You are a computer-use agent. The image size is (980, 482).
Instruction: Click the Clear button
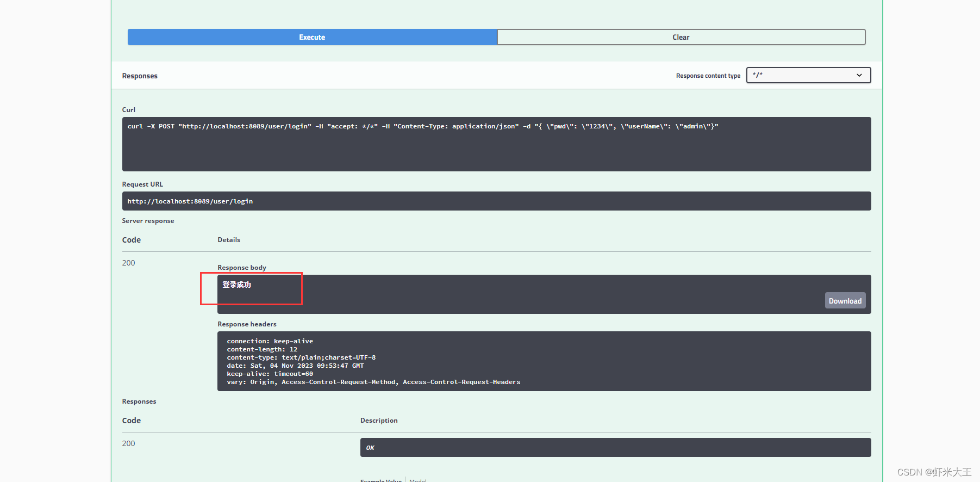pos(681,37)
